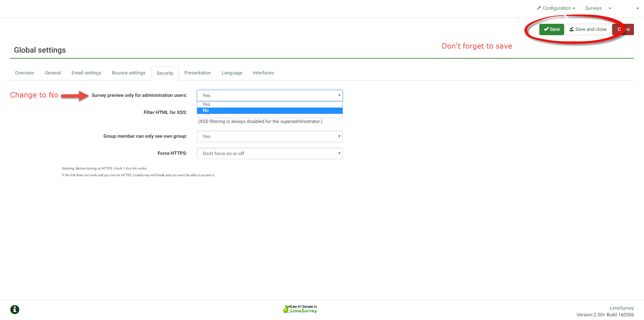644x320 pixels.
Task: Switch to the Overview tab
Action: point(24,73)
